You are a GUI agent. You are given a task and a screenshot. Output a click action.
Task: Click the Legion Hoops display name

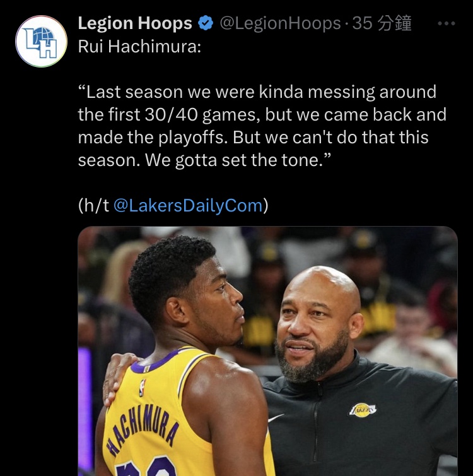135,24
